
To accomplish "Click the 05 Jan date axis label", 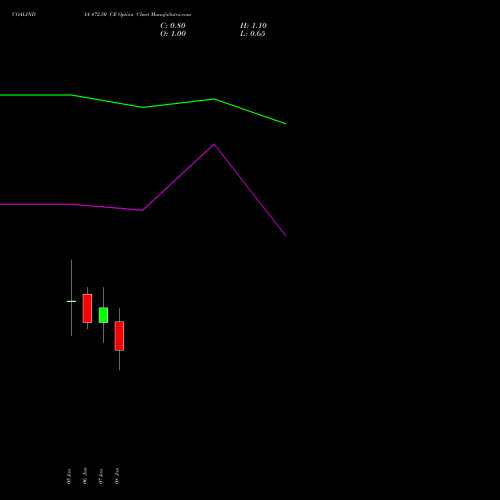I will pos(69,476).
